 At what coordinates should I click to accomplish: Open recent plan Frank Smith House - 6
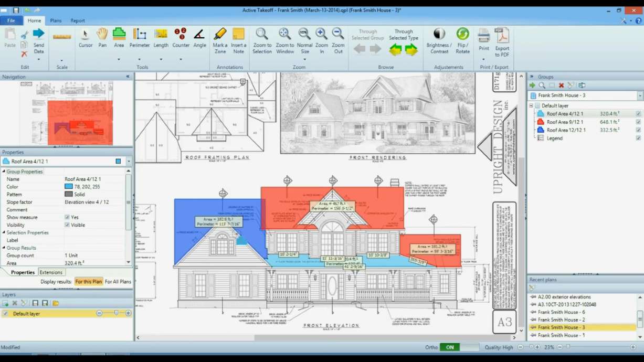pos(561,312)
